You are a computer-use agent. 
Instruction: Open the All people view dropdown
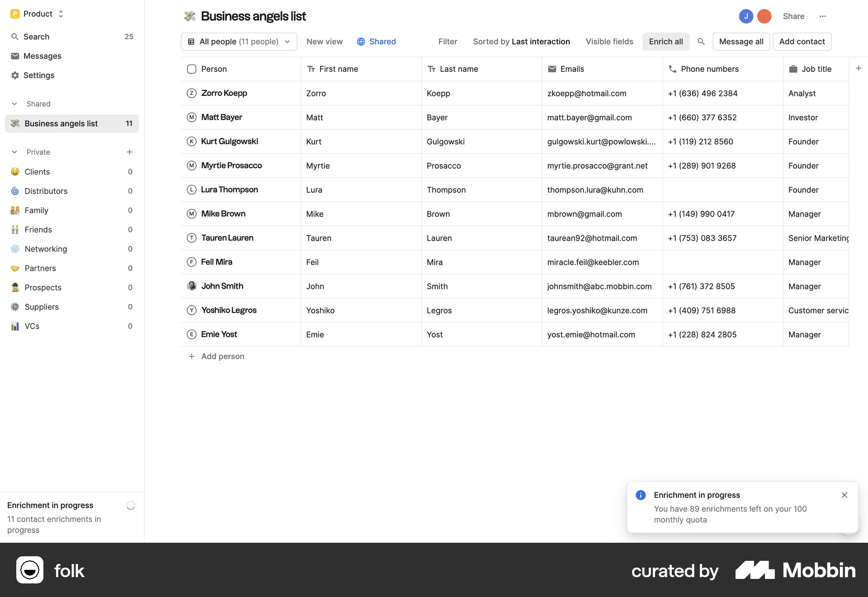pos(239,42)
